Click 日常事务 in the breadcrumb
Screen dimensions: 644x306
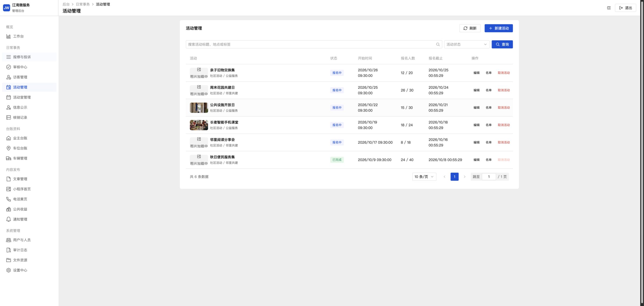[x=83, y=4]
